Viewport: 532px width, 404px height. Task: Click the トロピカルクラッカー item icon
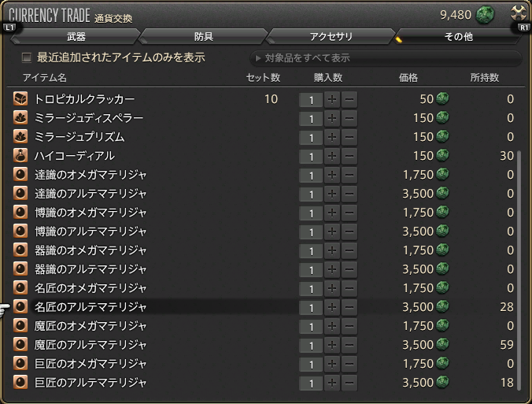point(20,99)
